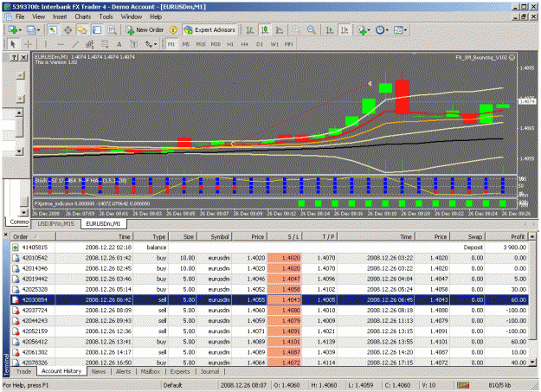Screen dimensions: 541x392
Task: Switch to MN timeframe
Action: [x=289, y=44]
